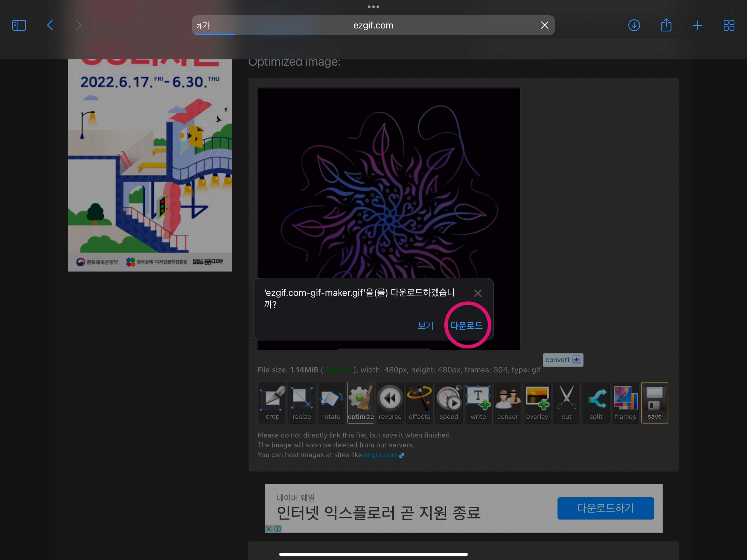Close the download confirmation dialog
The height and width of the screenshot is (560, 747).
point(477,293)
